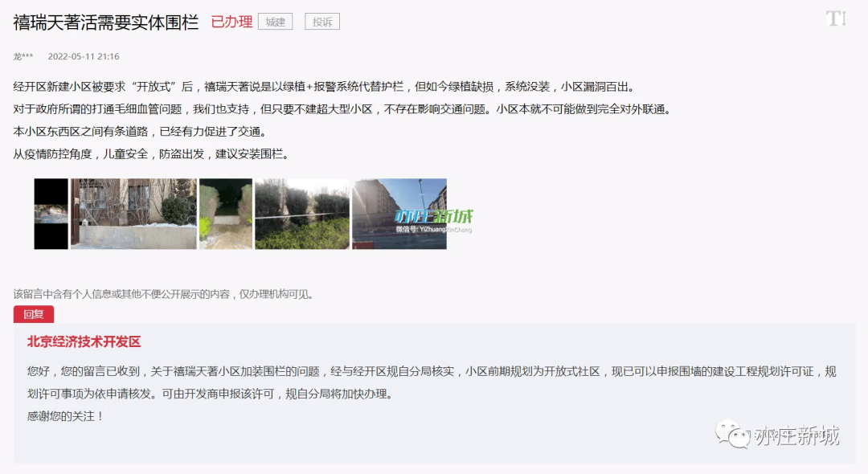The height and width of the screenshot is (474, 868).
Task: Open the photo of the building's concrete wall
Action: (x=134, y=214)
